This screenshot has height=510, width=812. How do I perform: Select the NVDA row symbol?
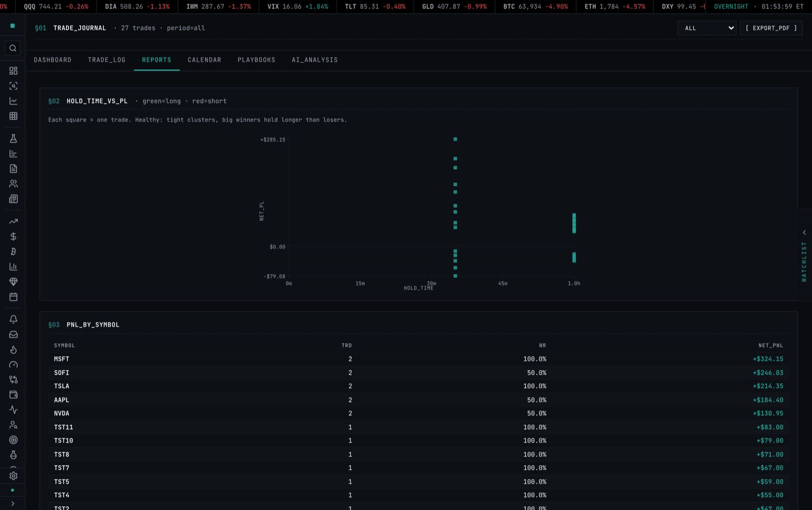point(61,414)
